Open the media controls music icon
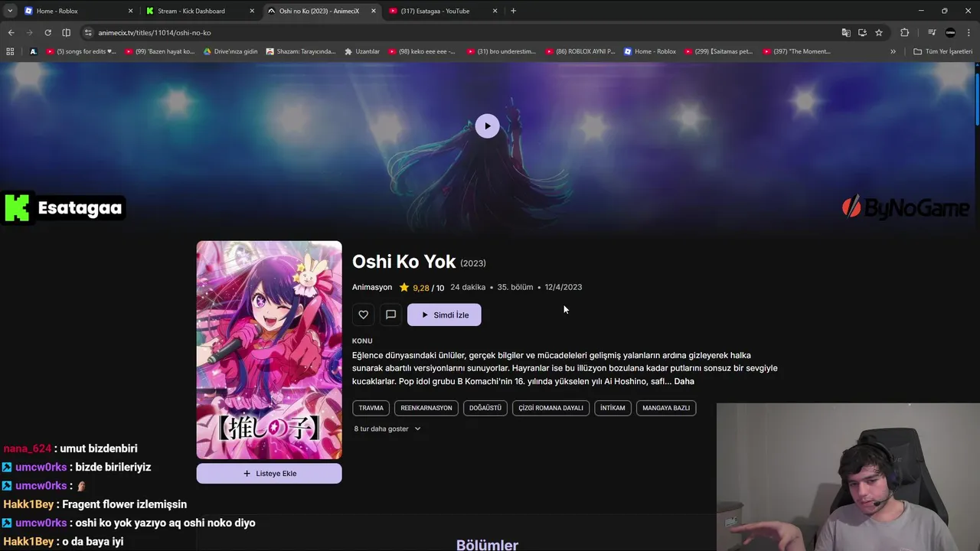 932,33
